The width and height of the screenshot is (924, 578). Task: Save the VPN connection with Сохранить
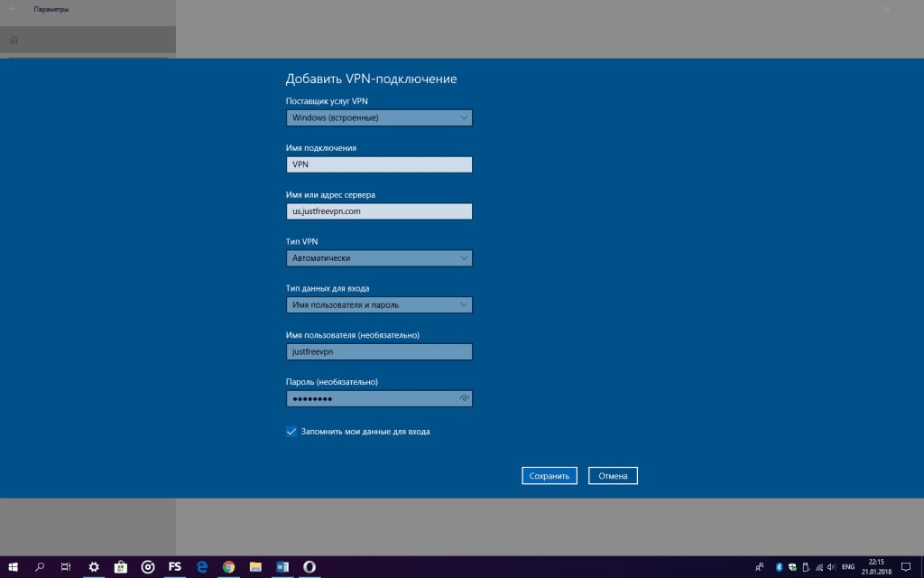click(x=550, y=475)
